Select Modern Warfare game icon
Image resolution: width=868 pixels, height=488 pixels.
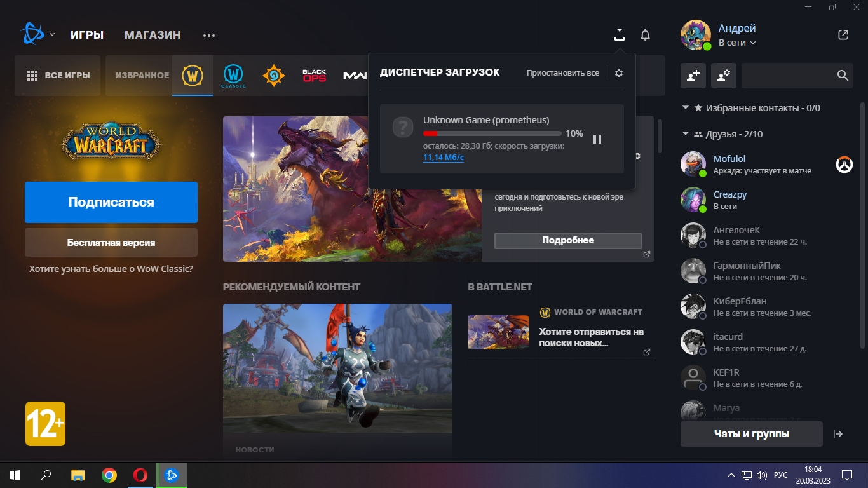click(355, 76)
